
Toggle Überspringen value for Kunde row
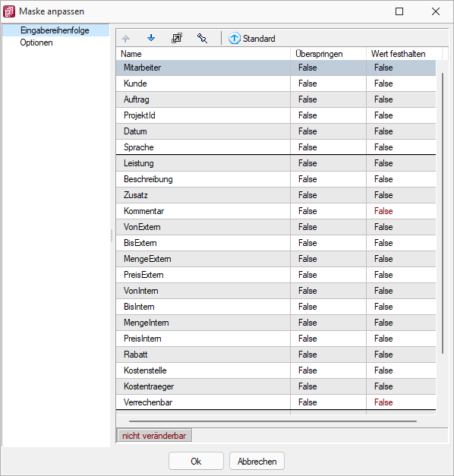(328, 84)
